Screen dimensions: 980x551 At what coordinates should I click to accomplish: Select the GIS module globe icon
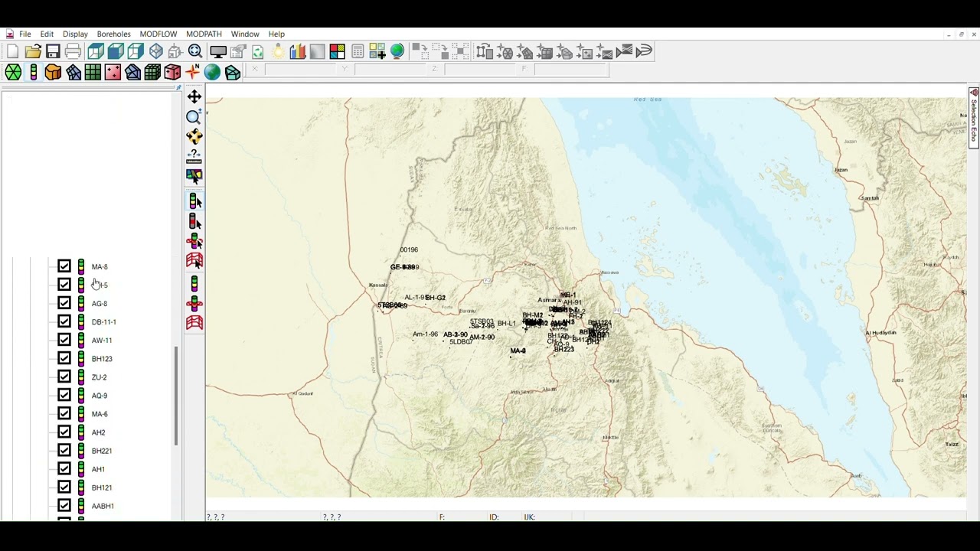click(212, 72)
